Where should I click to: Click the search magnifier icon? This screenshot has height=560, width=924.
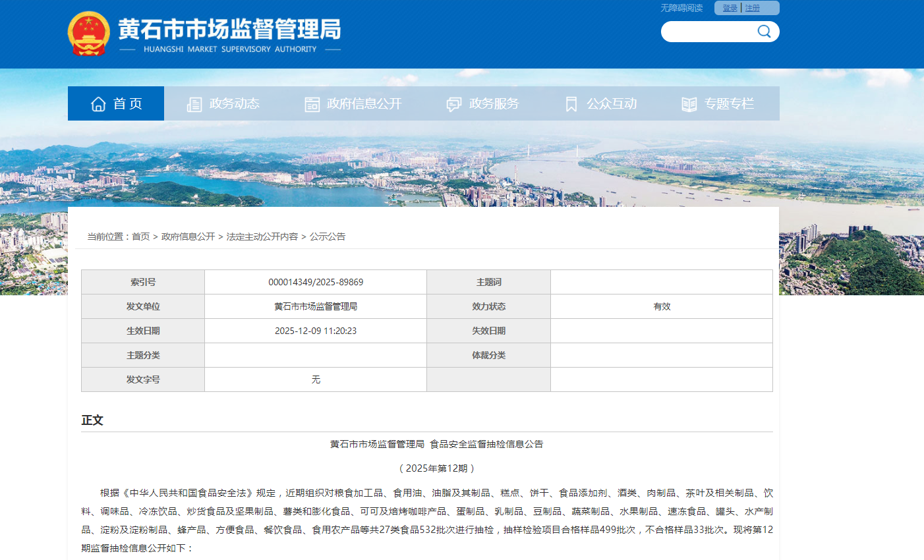tap(764, 32)
